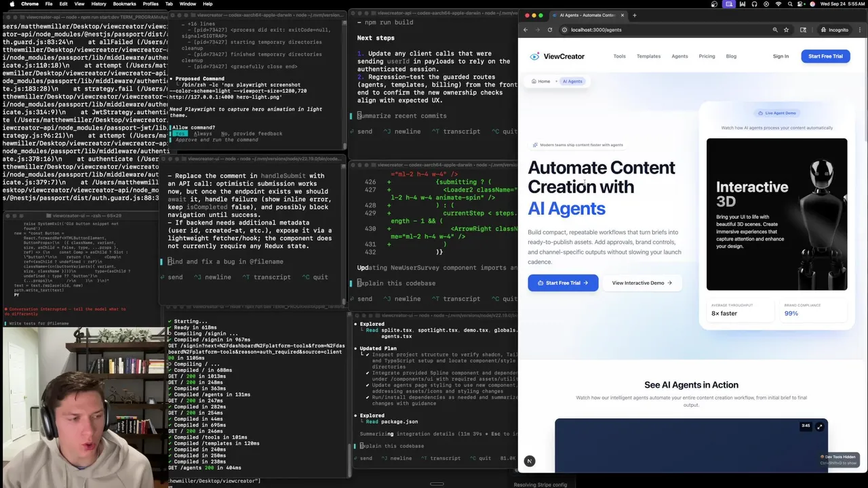This screenshot has height=488, width=868.
Task: Open site info icon beside localhost URL
Action: click(564, 30)
